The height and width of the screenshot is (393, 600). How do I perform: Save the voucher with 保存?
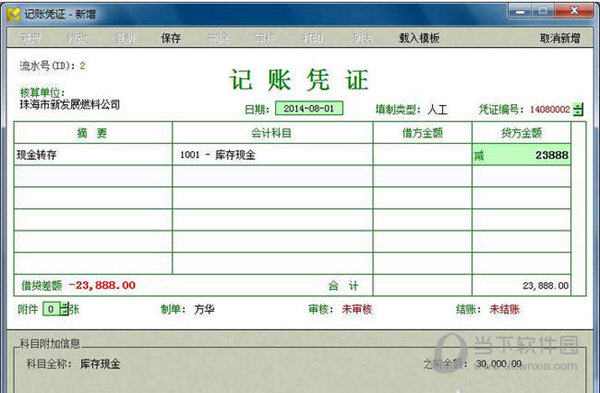click(171, 38)
